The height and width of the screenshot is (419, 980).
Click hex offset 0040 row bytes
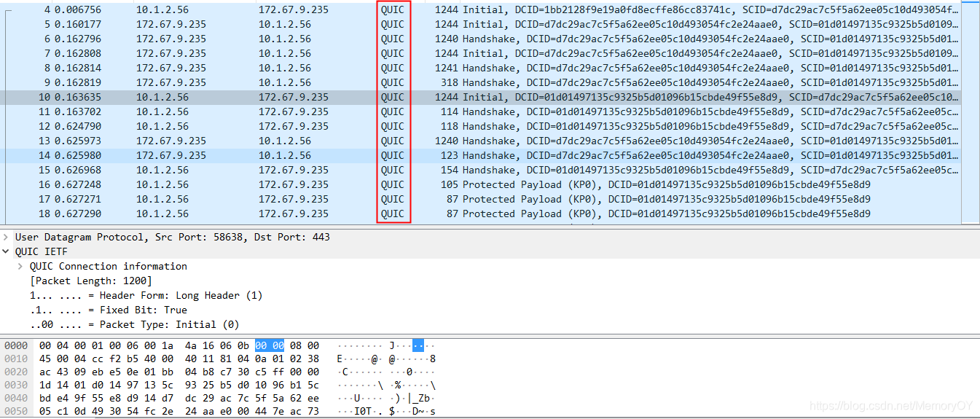coord(179,398)
